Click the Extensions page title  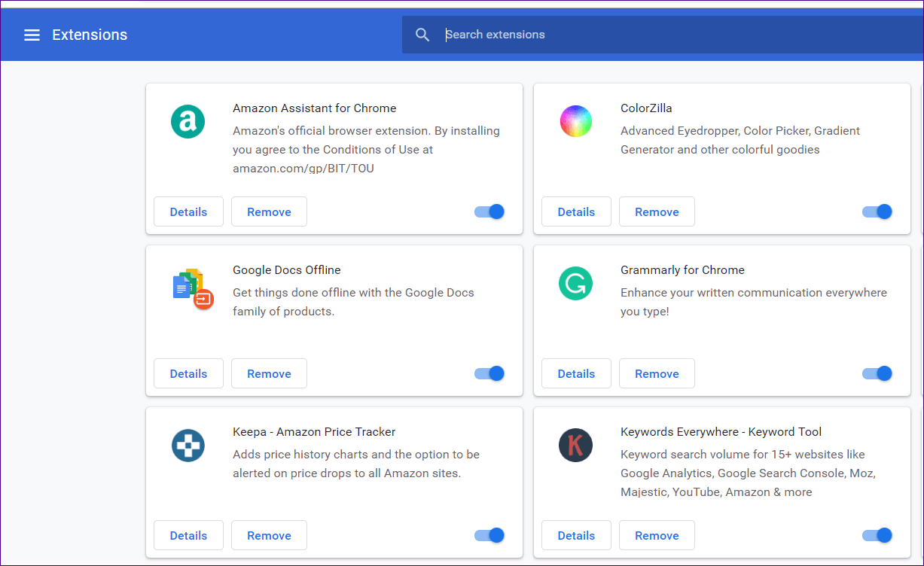click(90, 35)
